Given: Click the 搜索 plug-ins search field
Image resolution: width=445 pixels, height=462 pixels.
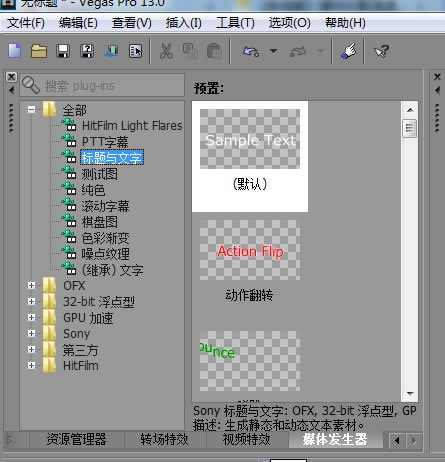Looking at the screenshot, I should coord(102,85).
